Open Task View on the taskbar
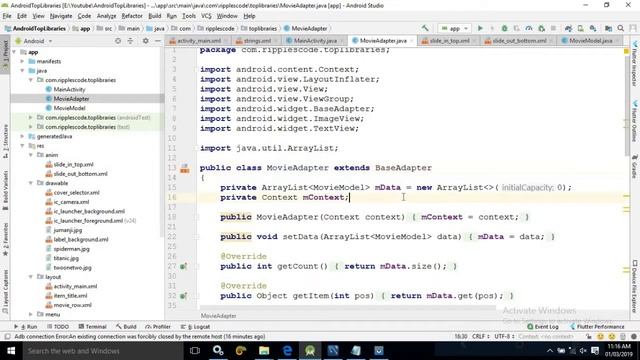This screenshot has width=640, height=360. pos(195,351)
